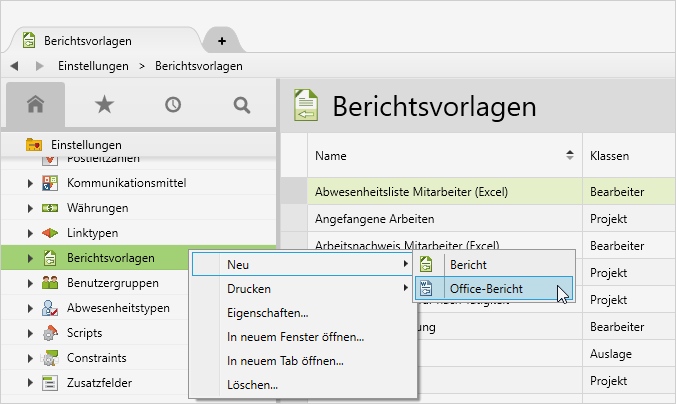Sort table by Name column arrows
This screenshot has height=404, width=676.
tap(570, 155)
